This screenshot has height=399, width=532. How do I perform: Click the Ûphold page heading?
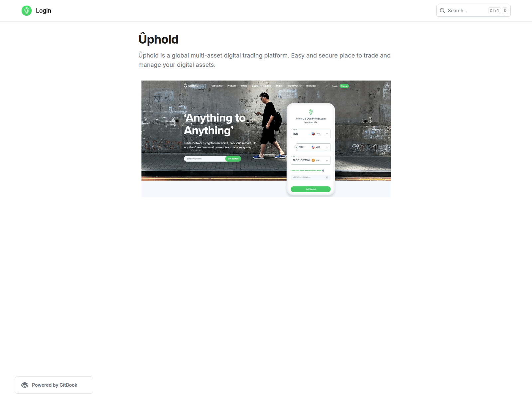pos(158,39)
